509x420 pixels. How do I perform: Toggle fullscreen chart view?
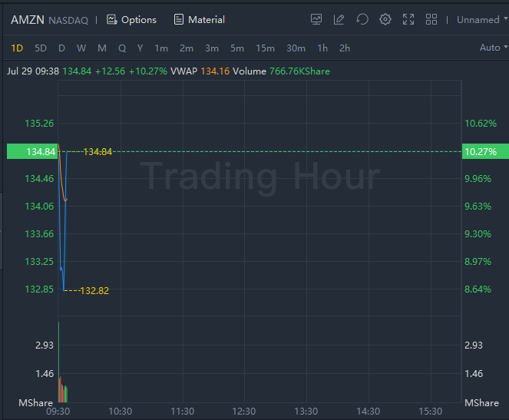click(x=408, y=19)
